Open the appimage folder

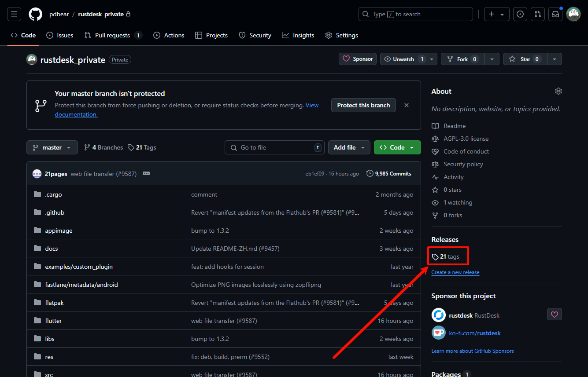(59, 231)
